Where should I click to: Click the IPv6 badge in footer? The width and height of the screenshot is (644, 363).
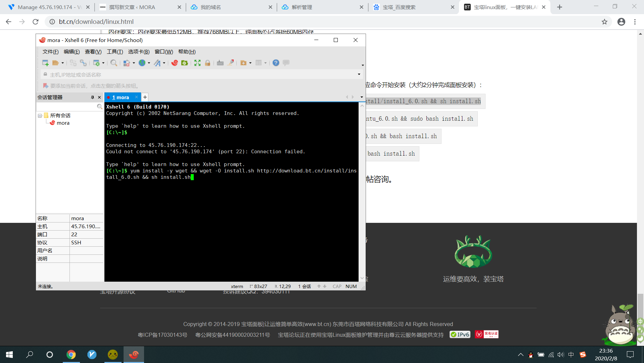point(460,334)
